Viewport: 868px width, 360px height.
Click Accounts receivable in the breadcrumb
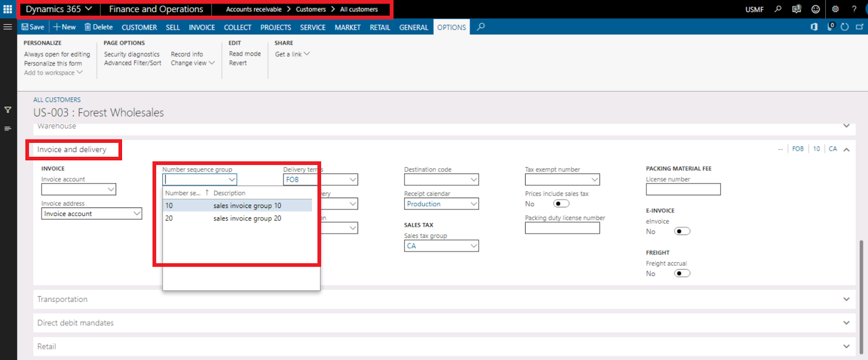[x=254, y=9]
